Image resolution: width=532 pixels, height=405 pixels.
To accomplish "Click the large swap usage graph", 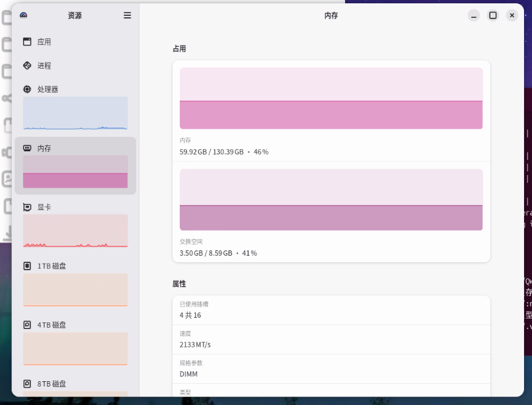I will (x=331, y=200).
